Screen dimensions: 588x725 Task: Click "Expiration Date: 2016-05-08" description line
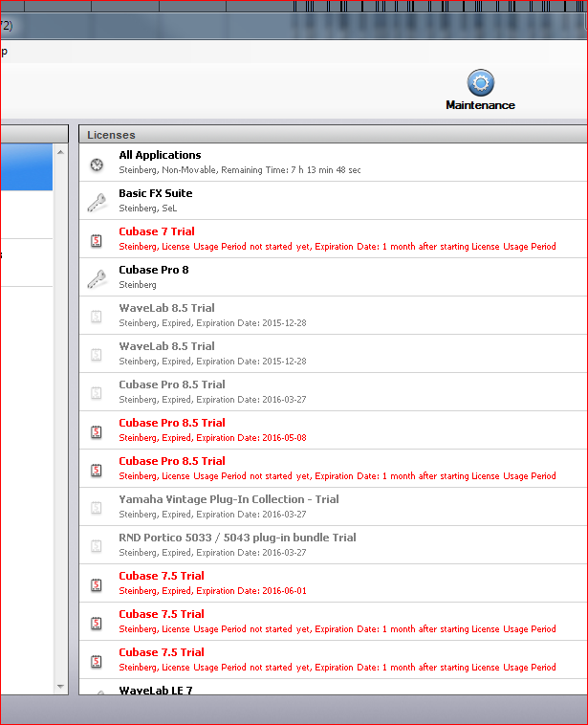pyautogui.click(x=212, y=438)
